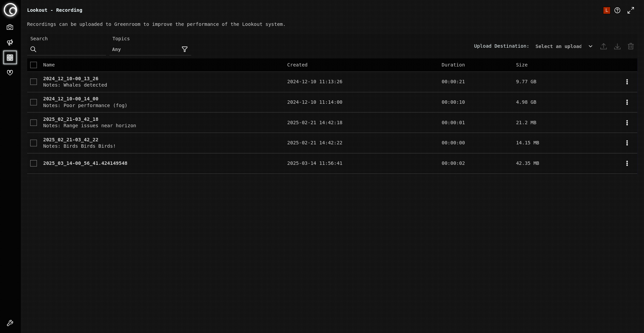Open settings via the wrench icon
The image size is (644, 333).
tap(10, 323)
